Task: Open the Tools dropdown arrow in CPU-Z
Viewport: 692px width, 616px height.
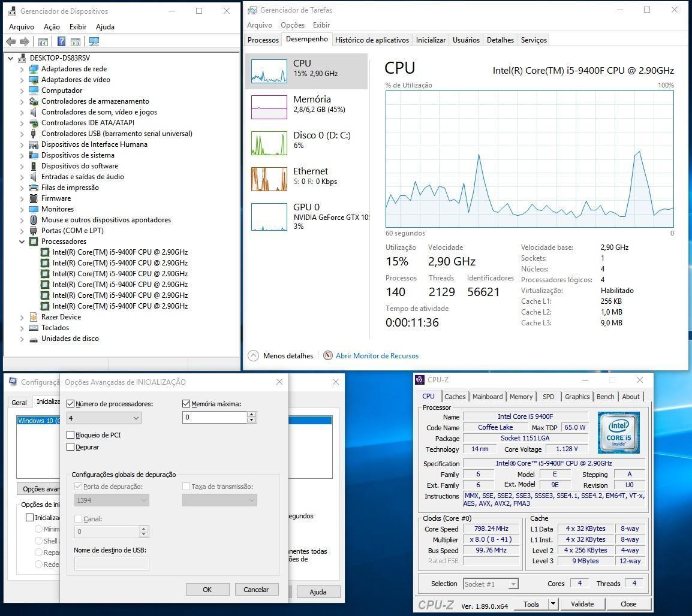Action: pos(553,603)
